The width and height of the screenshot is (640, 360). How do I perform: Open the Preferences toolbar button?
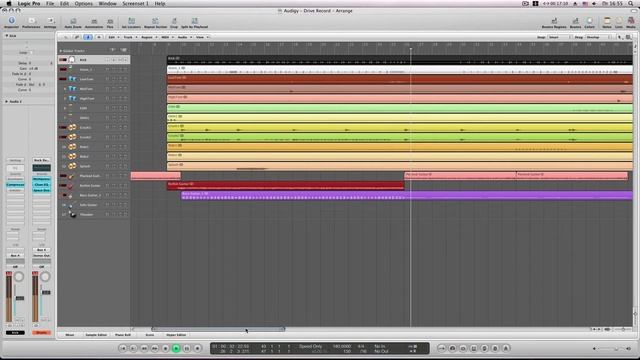click(31, 22)
